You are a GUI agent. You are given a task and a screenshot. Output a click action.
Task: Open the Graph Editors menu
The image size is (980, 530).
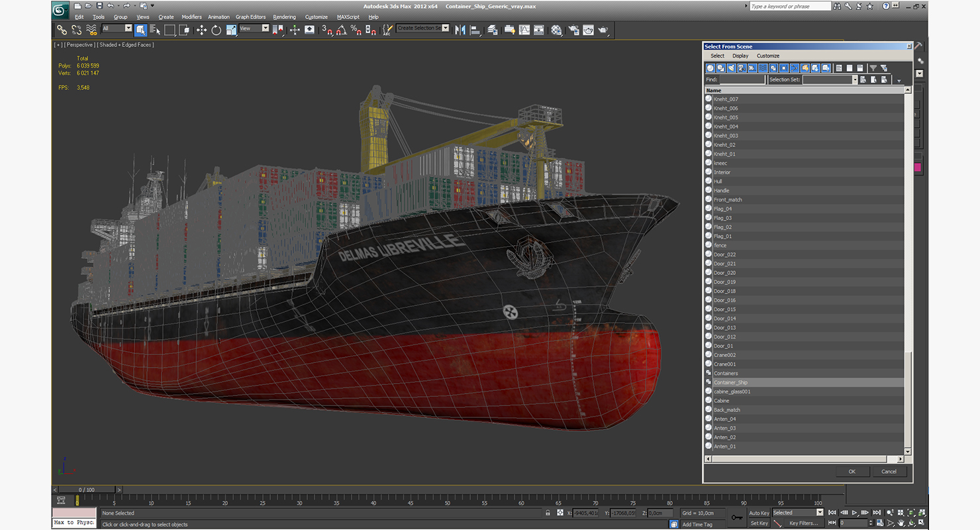click(250, 17)
